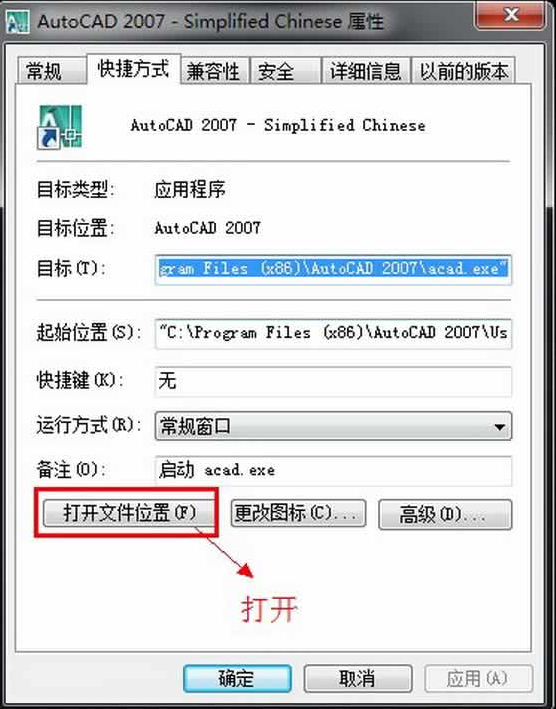
Task: Click the 备注(O) comment field
Action: pos(333,471)
